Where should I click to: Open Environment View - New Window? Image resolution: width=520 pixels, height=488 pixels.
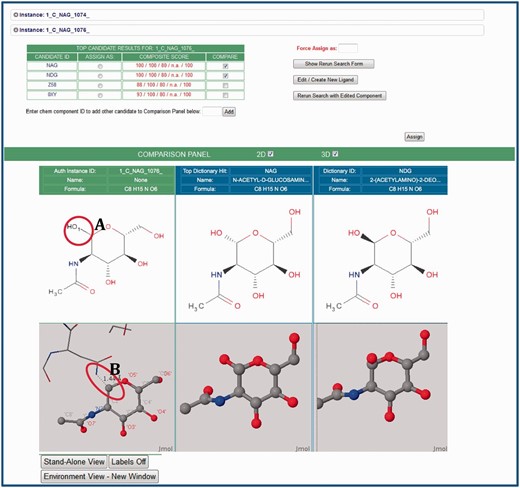point(100,476)
